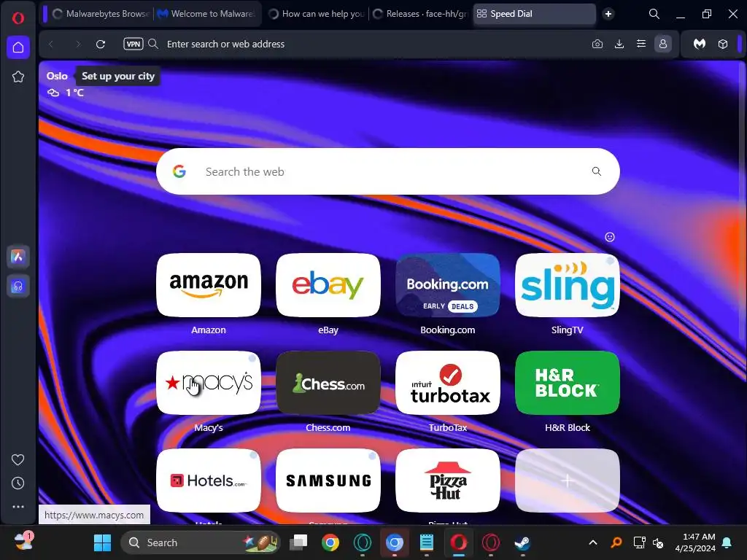Open the muted volume tray icon
This screenshot has height=560, width=747.
click(x=658, y=542)
